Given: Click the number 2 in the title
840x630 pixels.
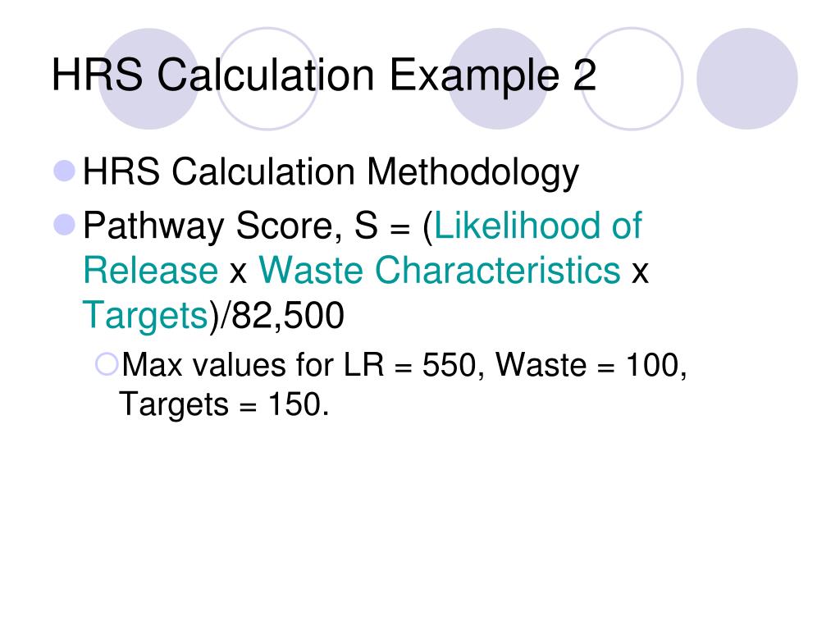Looking at the screenshot, I should pyautogui.click(x=584, y=75).
